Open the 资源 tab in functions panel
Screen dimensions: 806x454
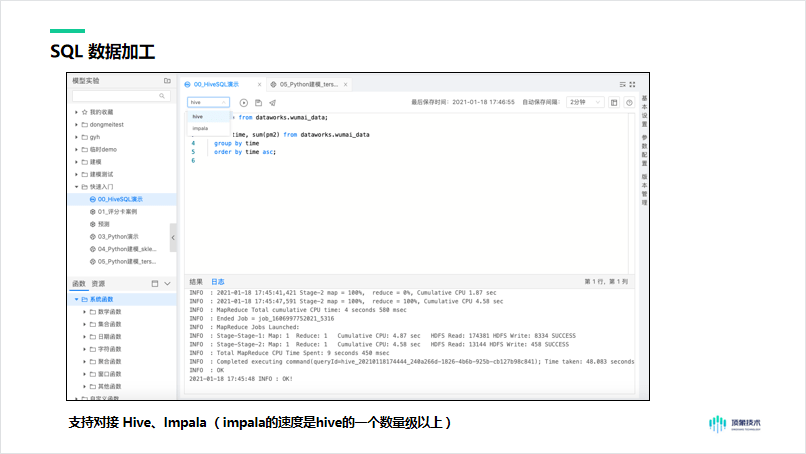(98, 283)
